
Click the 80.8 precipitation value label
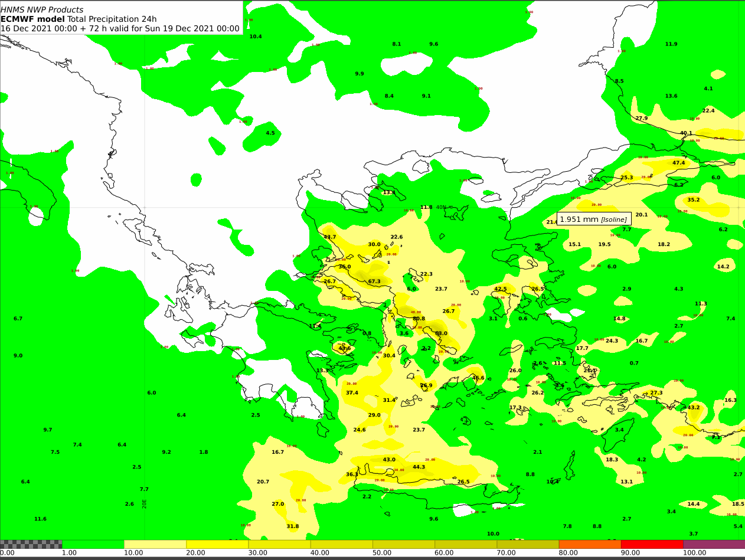click(419, 319)
